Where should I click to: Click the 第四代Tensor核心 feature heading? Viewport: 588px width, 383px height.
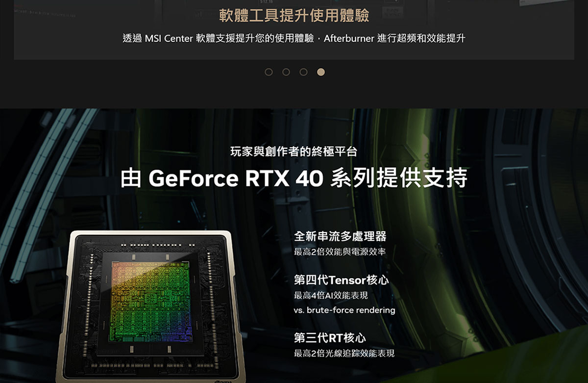341,280
